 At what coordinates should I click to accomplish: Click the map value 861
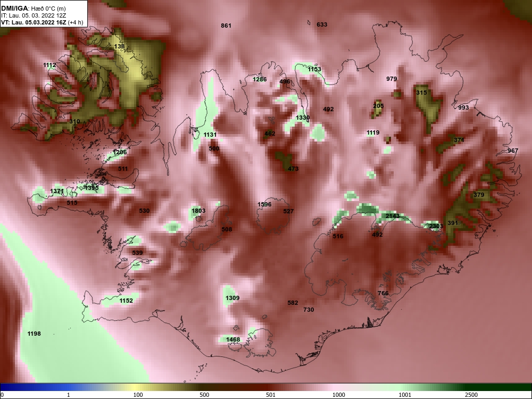226,26
